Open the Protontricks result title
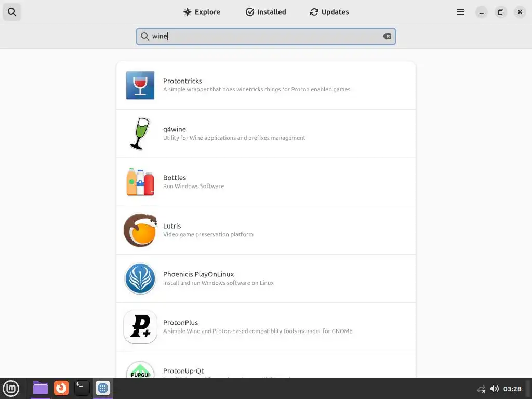The height and width of the screenshot is (399, 532). click(x=182, y=81)
